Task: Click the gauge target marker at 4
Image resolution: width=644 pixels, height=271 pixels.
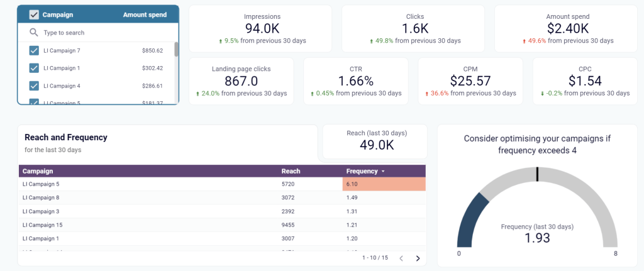Action: pos(537,174)
